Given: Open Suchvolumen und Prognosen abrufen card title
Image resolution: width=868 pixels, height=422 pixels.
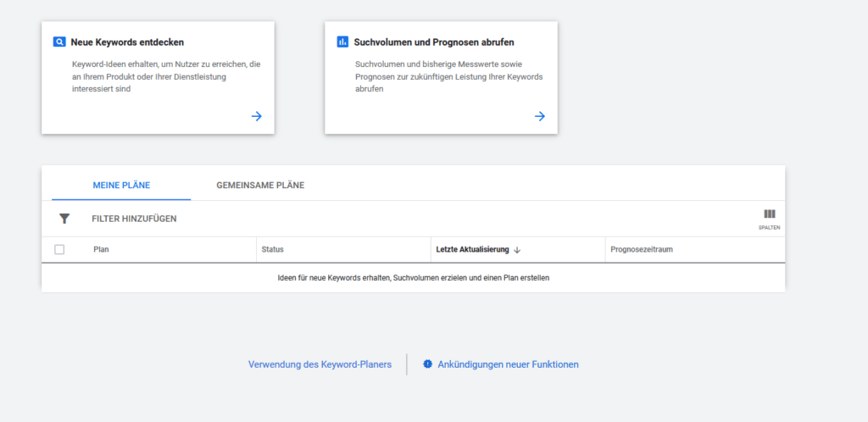Looking at the screenshot, I should tap(434, 42).
